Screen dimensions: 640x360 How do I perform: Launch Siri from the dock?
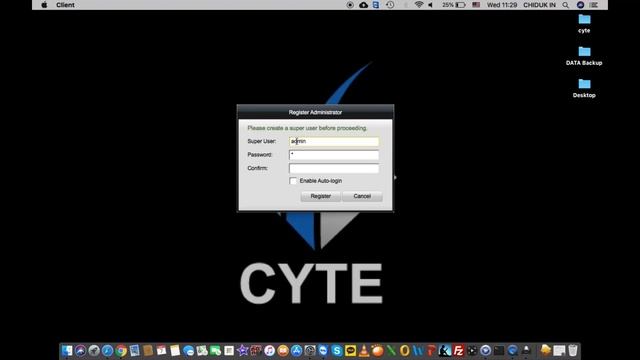point(80,350)
